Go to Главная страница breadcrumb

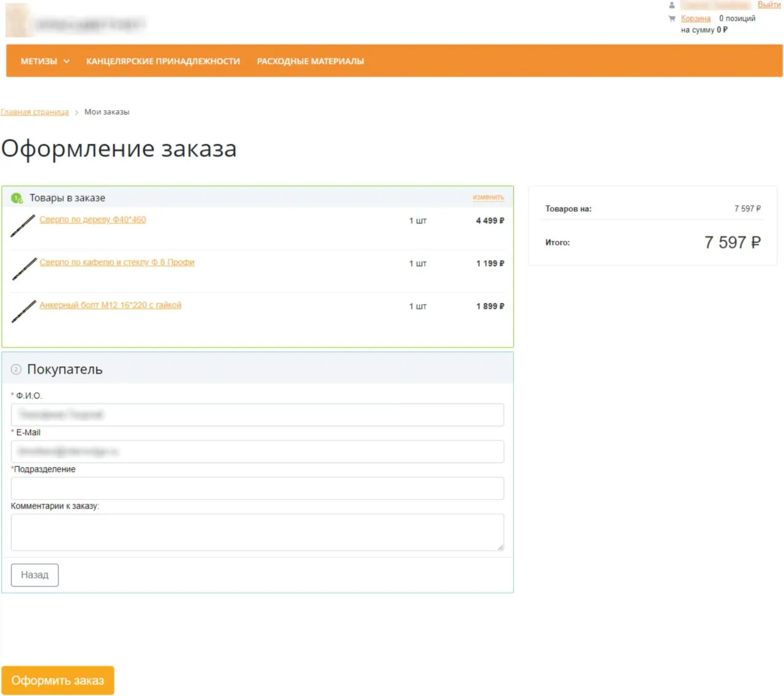(x=35, y=112)
